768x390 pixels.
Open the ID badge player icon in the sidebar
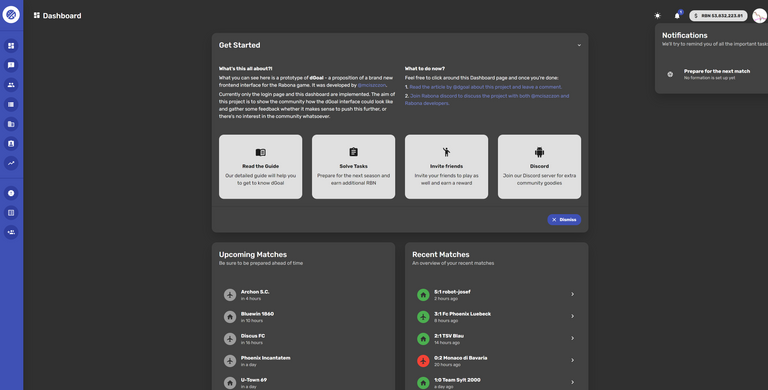coord(11,144)
